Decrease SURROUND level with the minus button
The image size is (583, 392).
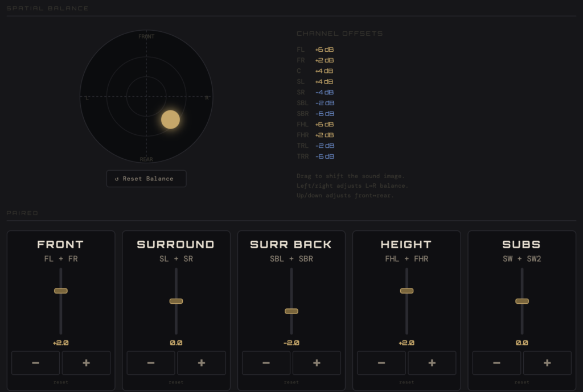coord(151,363)
